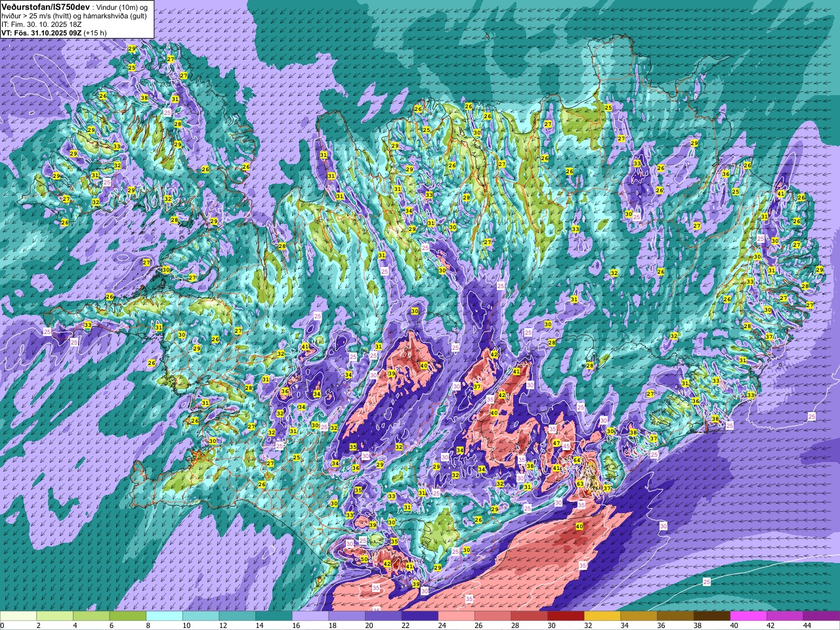840x630 pixels.
Task: Select the 'IT: Fim. 30. 10. 2025 18Z' line
Action: 41,24
